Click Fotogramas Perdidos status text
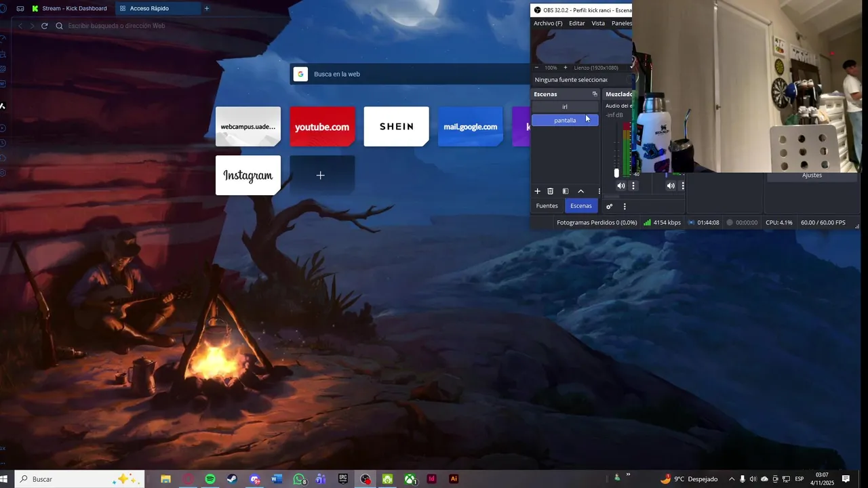 coord(597,222)
